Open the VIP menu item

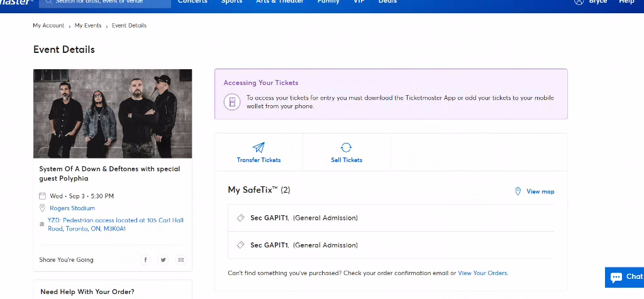tap(359, 2)
